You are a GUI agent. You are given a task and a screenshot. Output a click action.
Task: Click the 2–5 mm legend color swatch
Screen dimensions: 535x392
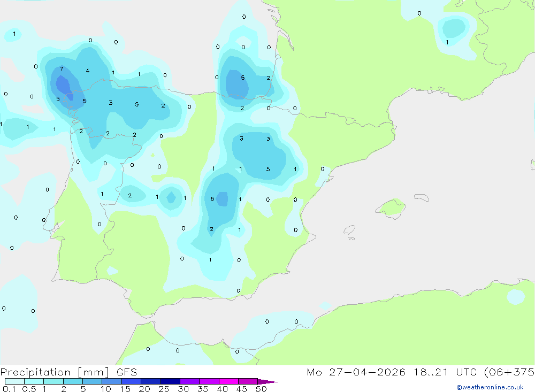point(73,381)
